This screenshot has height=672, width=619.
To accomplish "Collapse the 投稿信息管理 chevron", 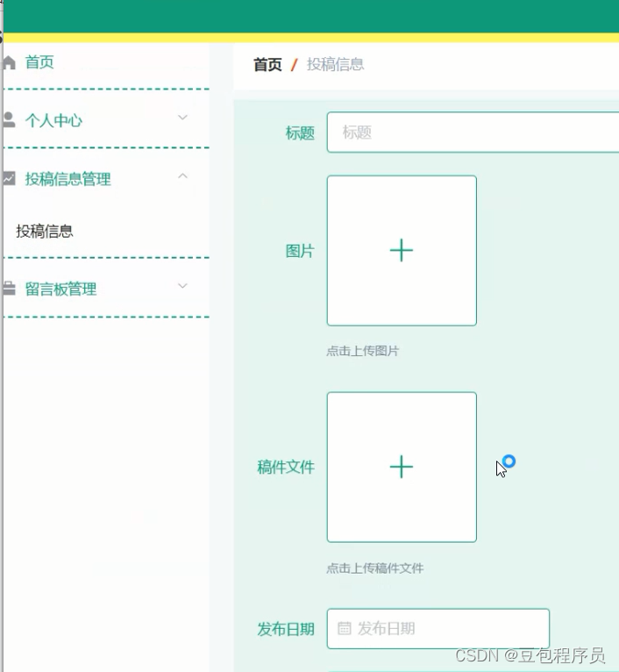I will (183, 175).
